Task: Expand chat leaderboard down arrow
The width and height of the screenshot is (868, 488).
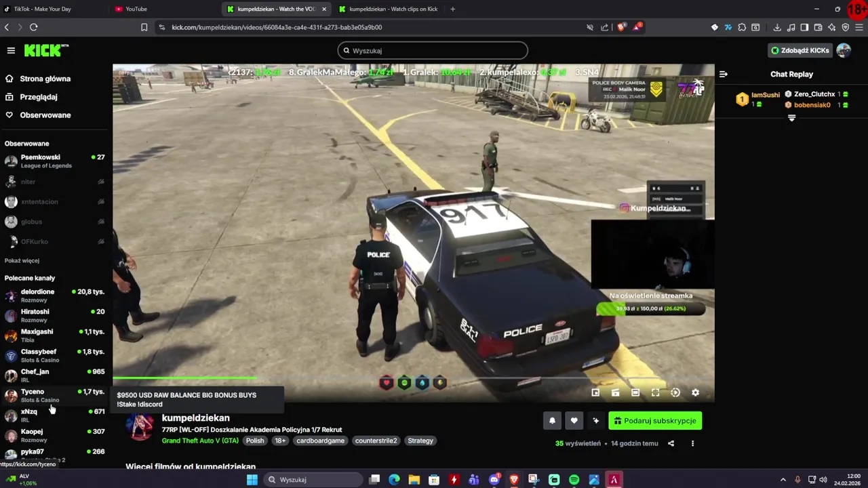Action: pyautogui.click(x=791, y=119)
